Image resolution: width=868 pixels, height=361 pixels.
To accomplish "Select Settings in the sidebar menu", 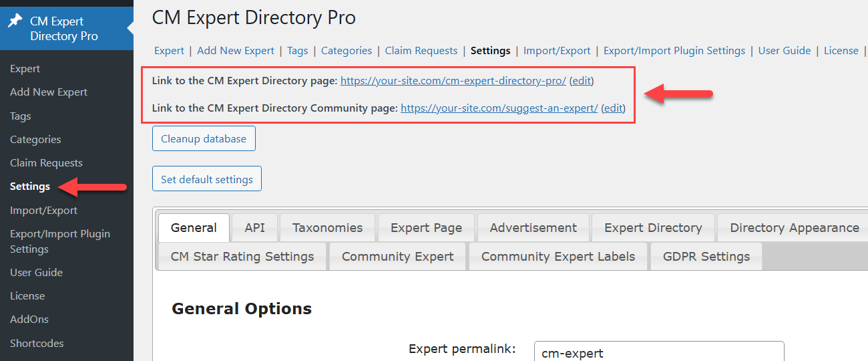I will pyautogui.click(x=30, y=187).
